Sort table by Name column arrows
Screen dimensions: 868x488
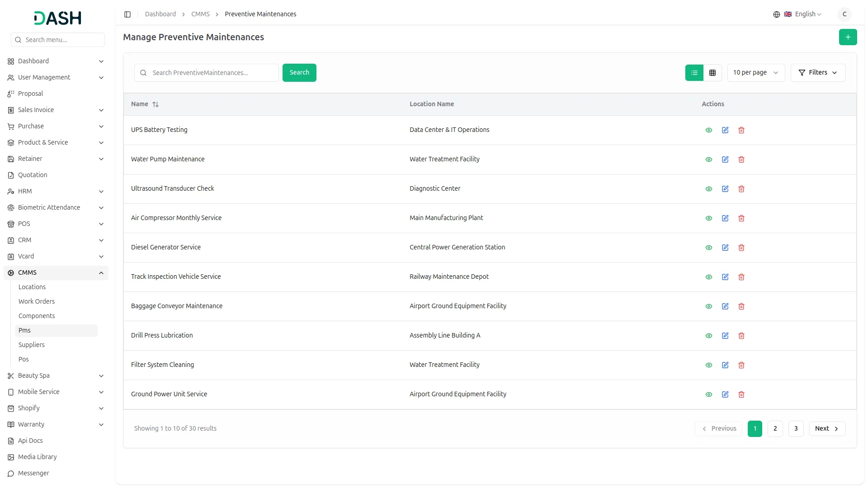(156, 104)
